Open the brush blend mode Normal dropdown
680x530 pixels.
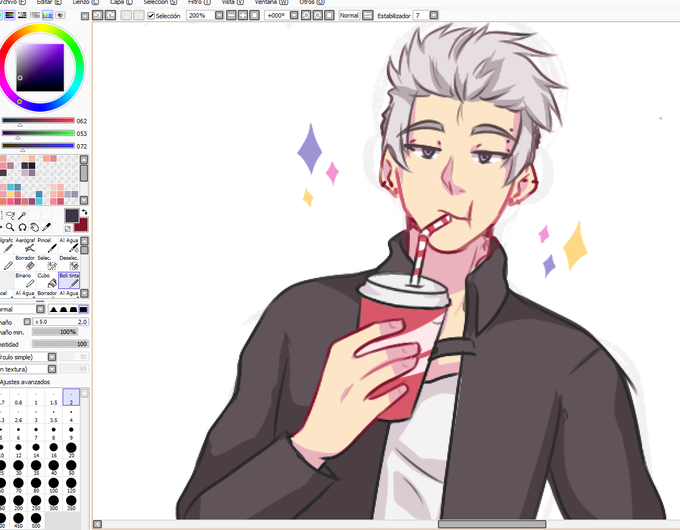(x=40, y=309)
